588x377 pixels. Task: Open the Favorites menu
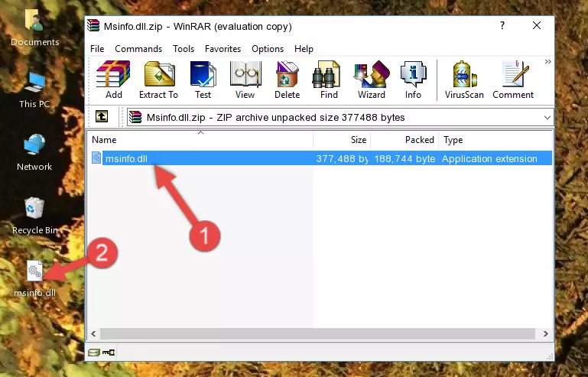click(223, 49)
